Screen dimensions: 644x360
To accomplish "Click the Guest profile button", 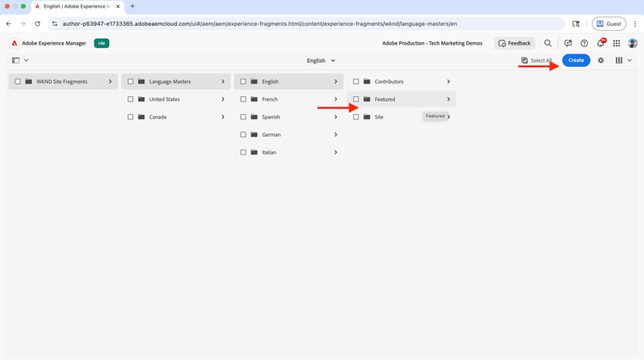I will tap(609, 24).
